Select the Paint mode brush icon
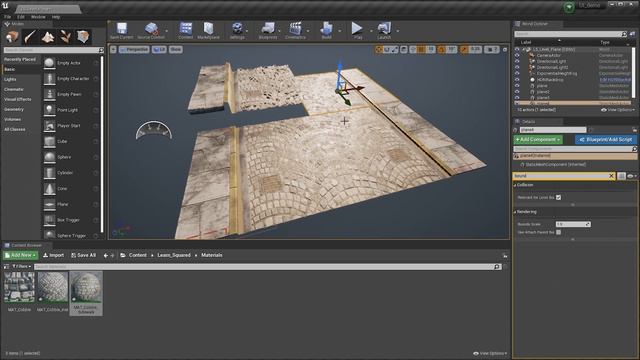This screenshot has width=640, height=360. pos(30,37)
